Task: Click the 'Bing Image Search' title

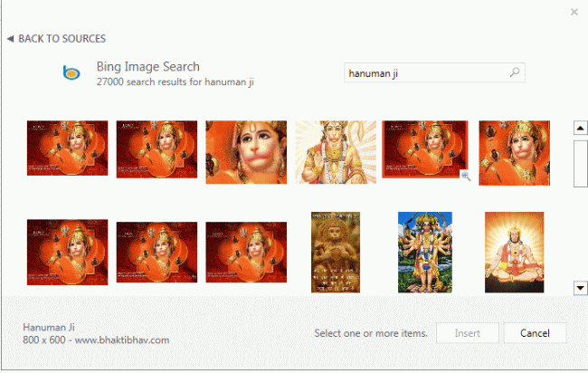Action: tap(148, 67)
